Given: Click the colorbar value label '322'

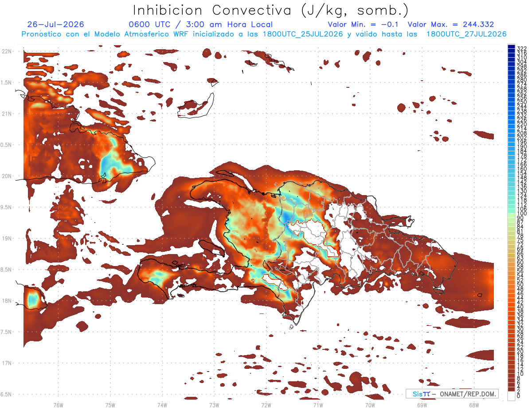Looking at the screenshot, I should click(521, 48).
